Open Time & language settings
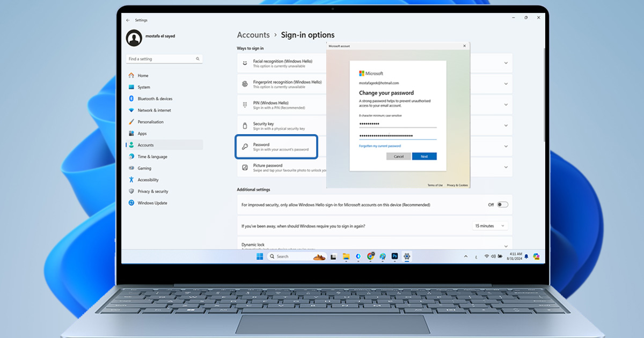The height and width of the screenshot is (338, 644). (x=164, y=157)
